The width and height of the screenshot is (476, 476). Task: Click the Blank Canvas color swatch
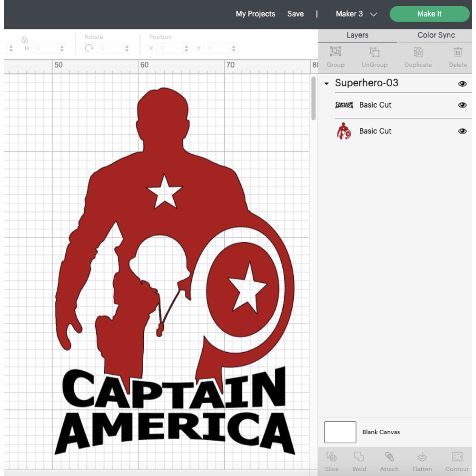coord(340,432)
